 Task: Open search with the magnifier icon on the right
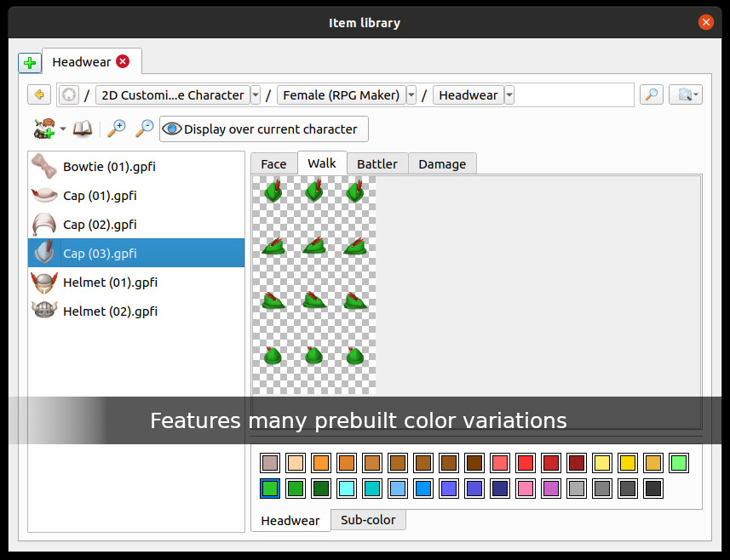point(651,94)
